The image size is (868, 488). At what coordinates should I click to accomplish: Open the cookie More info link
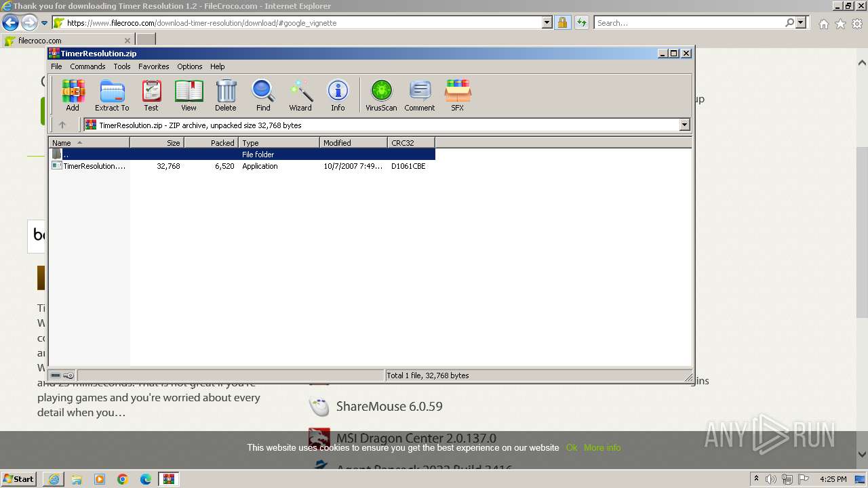pos(602,447)
